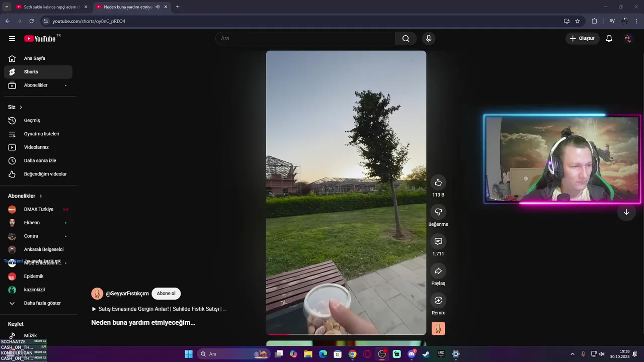Open Geçmiş history
Viewport: 644px width, 362px height.
coord(38,121)
